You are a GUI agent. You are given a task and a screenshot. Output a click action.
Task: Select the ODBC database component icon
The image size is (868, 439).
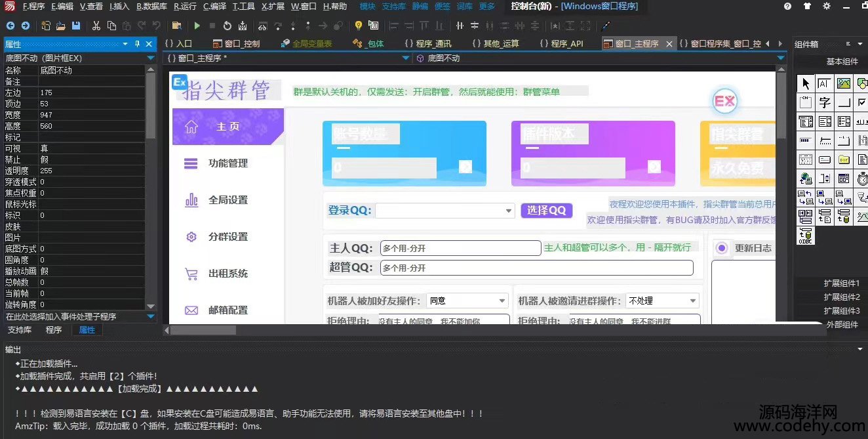pos(806,236)
